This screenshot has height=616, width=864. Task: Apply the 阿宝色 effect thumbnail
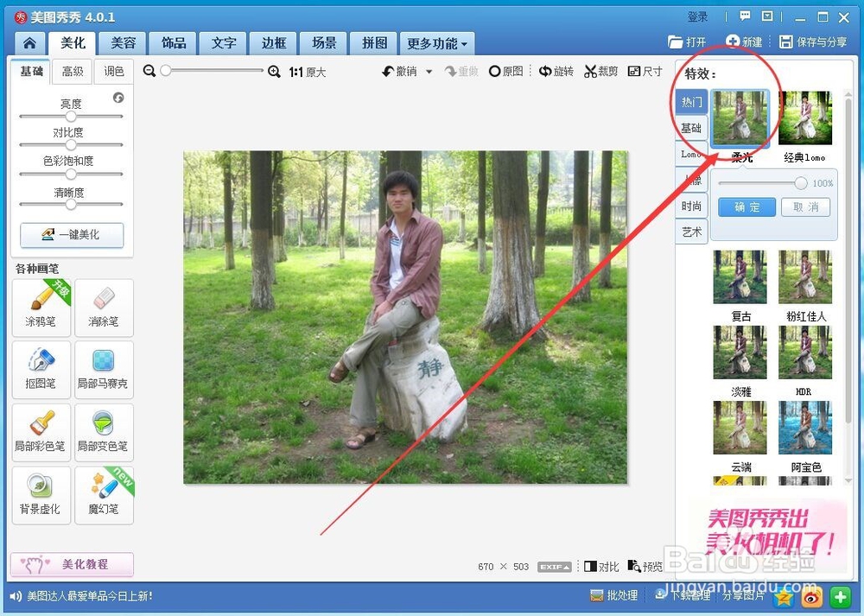(x=805, y=428)
